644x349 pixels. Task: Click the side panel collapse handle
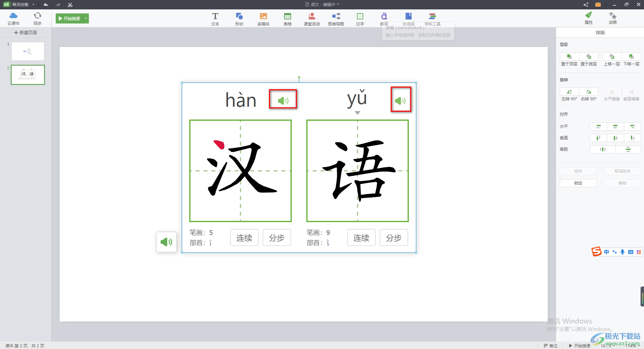(642, 296)
